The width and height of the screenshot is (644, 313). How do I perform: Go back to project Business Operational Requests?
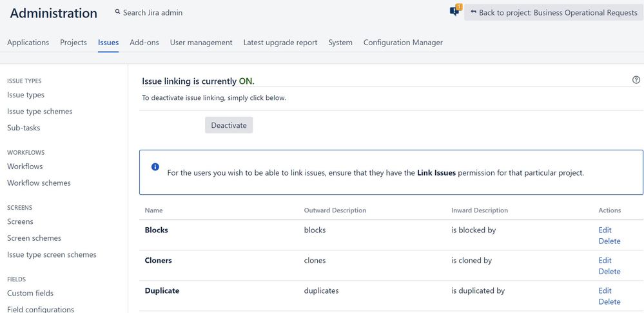click(554, 13)
